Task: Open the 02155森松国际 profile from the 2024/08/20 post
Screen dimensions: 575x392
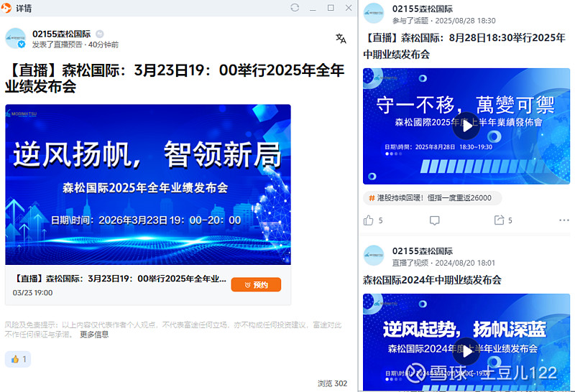Action: coord(422,251)
